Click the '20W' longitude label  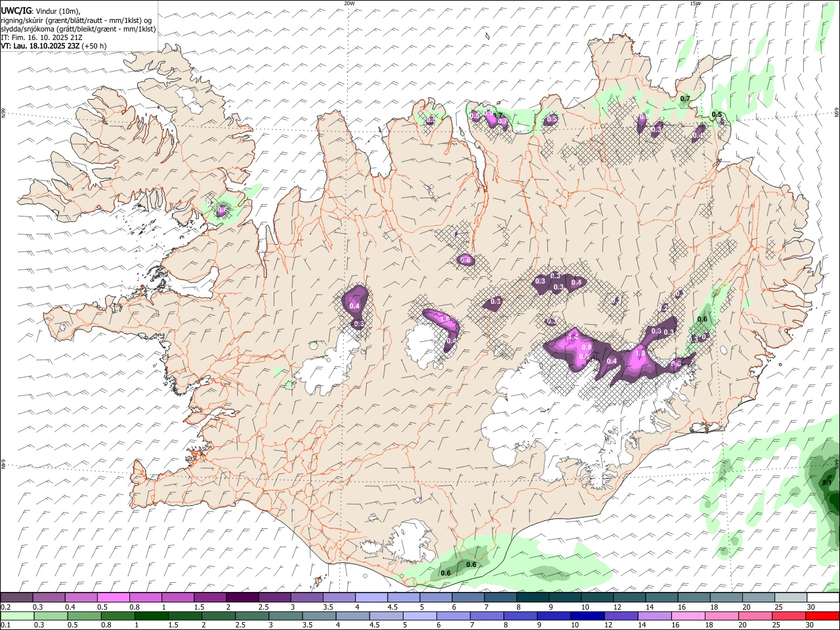point(349,3)
